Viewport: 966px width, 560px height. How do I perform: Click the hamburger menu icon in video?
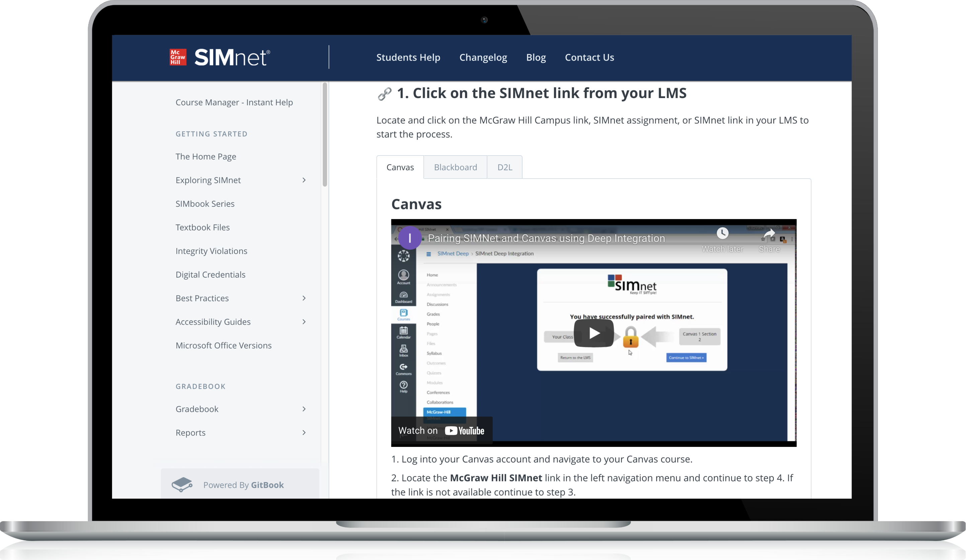coord(428,254)
